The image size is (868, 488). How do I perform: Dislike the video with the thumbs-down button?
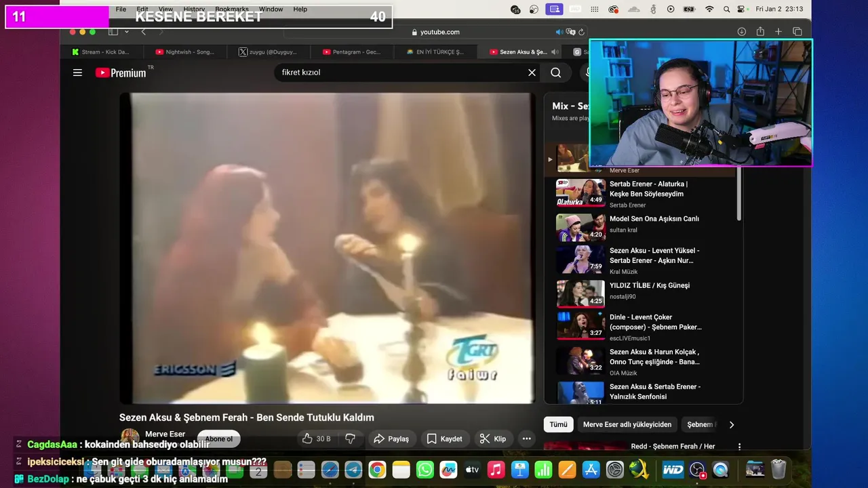[351, 439]
